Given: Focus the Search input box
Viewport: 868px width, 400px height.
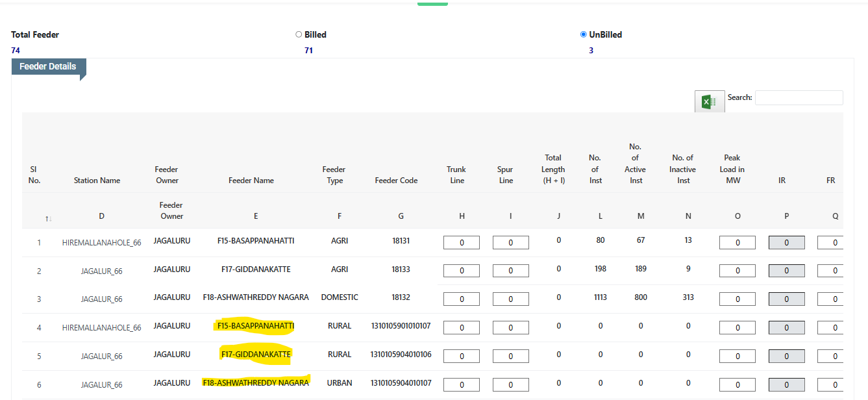Looking at the screenshot, I should pyautogui.click(x=799, y=97).
